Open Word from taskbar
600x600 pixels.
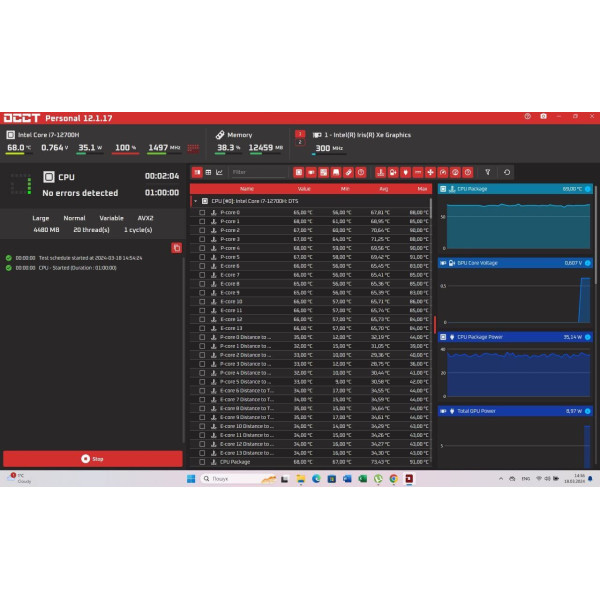(347, 479)
